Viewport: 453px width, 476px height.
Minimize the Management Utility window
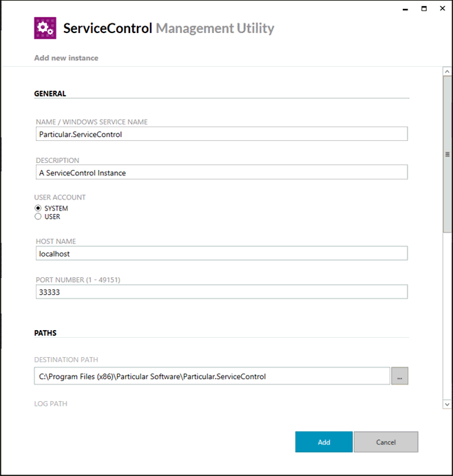click(405, 9)
